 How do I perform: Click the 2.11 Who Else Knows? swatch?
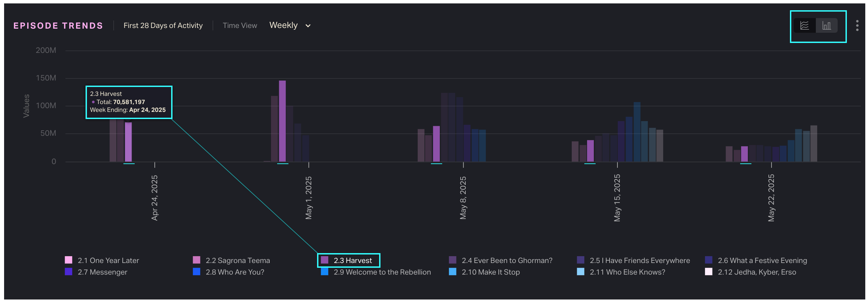[x=580, y=272]
